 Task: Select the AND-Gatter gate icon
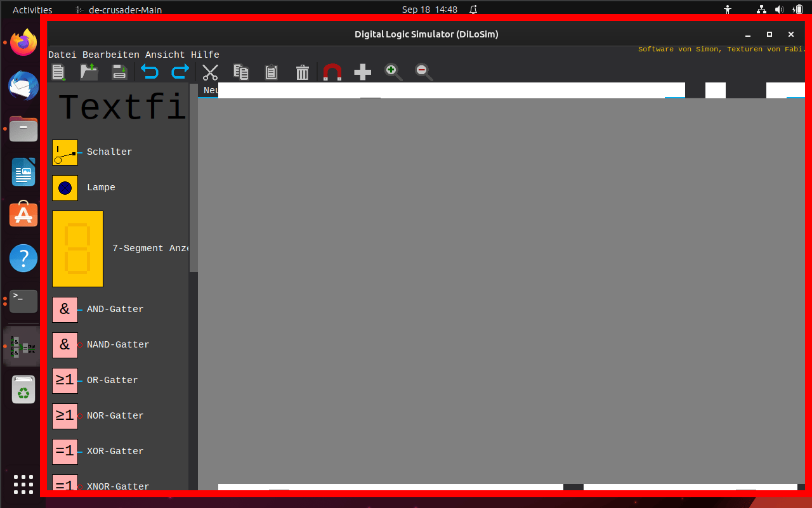coord(65,310)
